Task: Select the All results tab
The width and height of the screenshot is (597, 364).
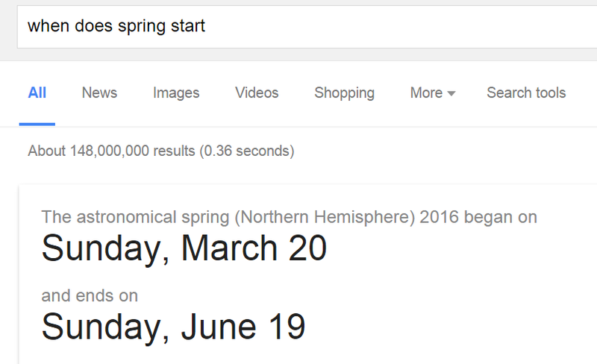Action: [x=37, y=93]
